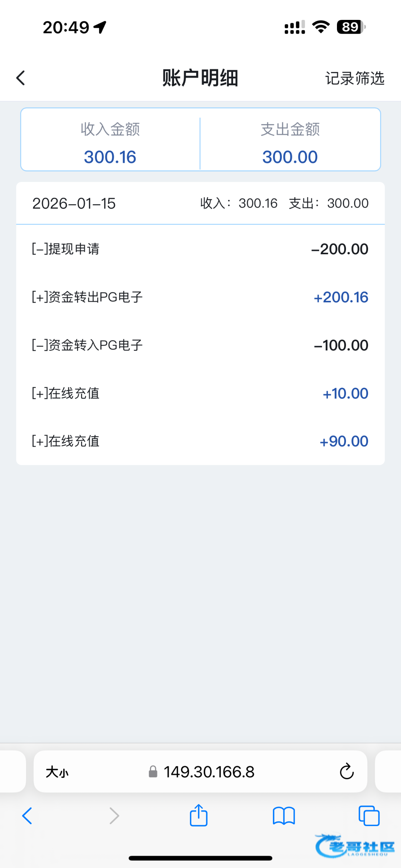The width and height of the screenshot is (401, 868).
Task: Open Safari bookmarks book icon
Action: (284, 816)
